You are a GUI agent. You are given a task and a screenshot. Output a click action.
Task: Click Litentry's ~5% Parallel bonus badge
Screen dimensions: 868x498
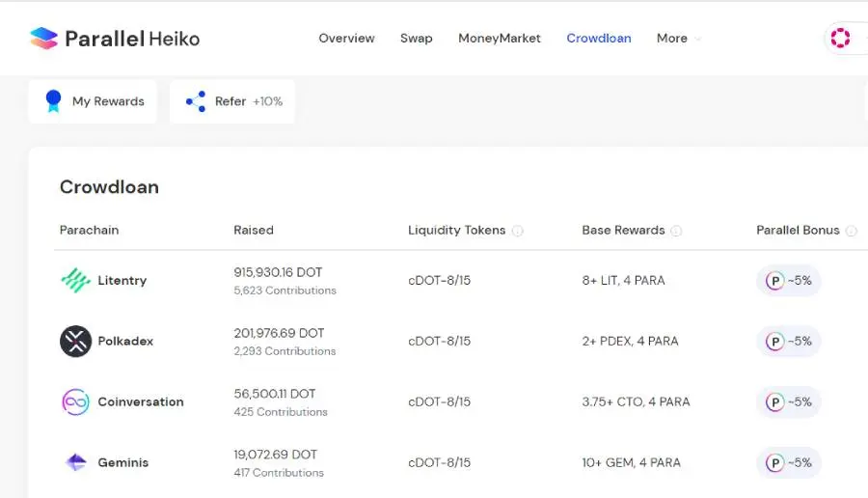[788, 280]
